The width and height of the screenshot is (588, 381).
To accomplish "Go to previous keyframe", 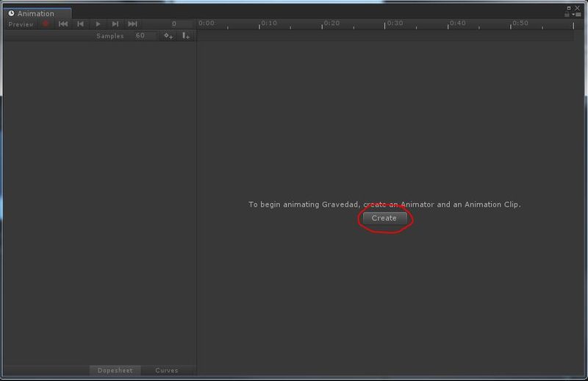I will [x=80, y=24].
